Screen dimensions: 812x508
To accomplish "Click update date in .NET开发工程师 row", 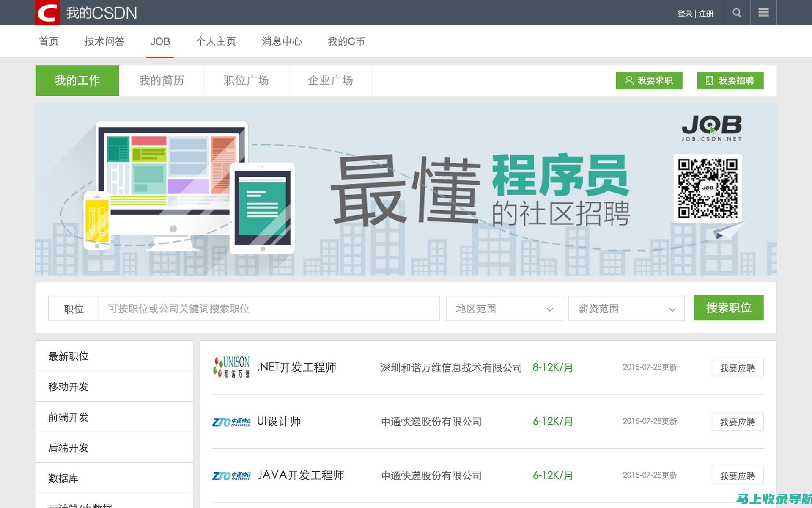I will pyautogui.click(x=650, y=367).
